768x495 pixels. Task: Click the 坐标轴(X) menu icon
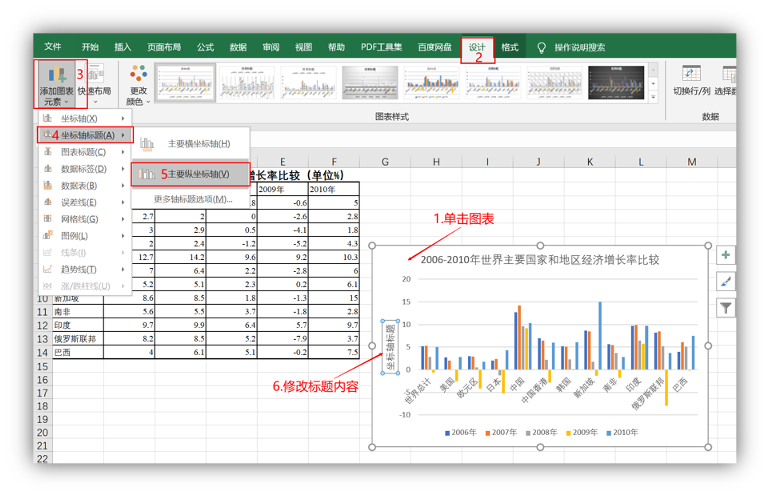(48, 118)
